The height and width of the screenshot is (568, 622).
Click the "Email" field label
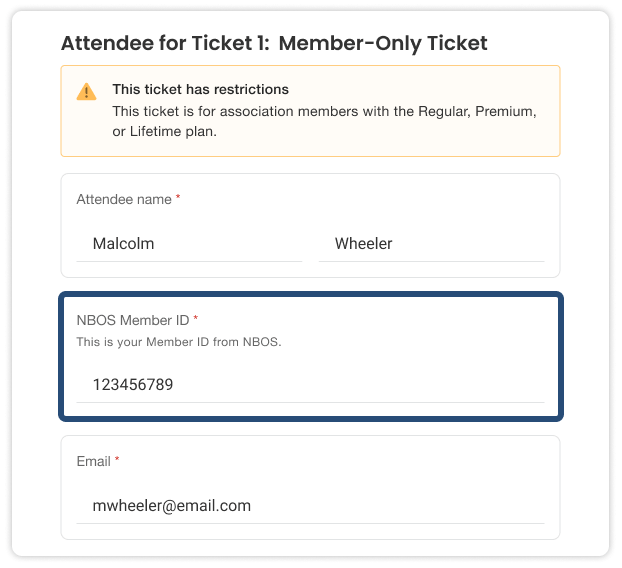click(94, 461)
